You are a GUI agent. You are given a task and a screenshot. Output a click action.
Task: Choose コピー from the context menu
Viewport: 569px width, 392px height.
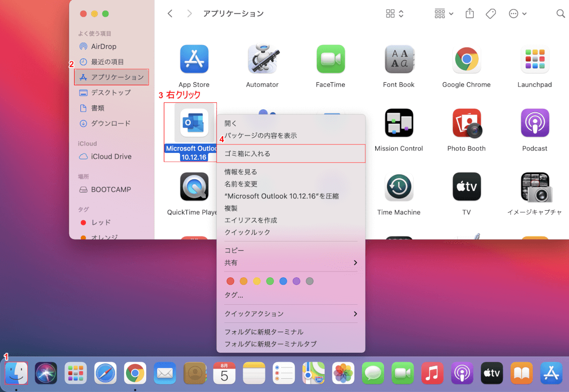tap(291, 250)
